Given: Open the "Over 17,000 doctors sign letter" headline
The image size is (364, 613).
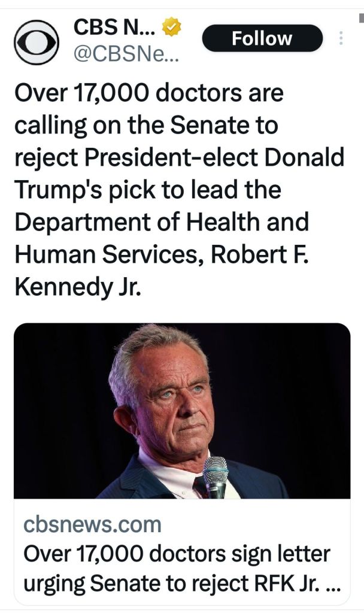Looking at the screenshot, I should pyautogui.click(x=177, y=554).
